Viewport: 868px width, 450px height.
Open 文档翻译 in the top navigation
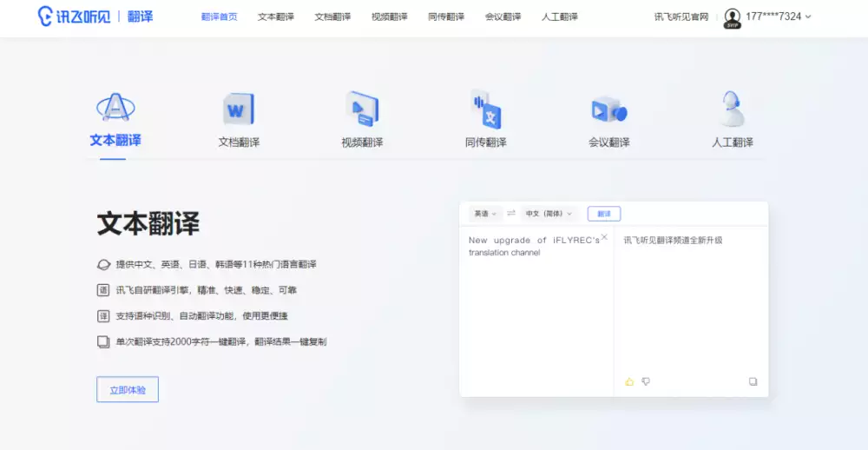click(x=332, y=17)
